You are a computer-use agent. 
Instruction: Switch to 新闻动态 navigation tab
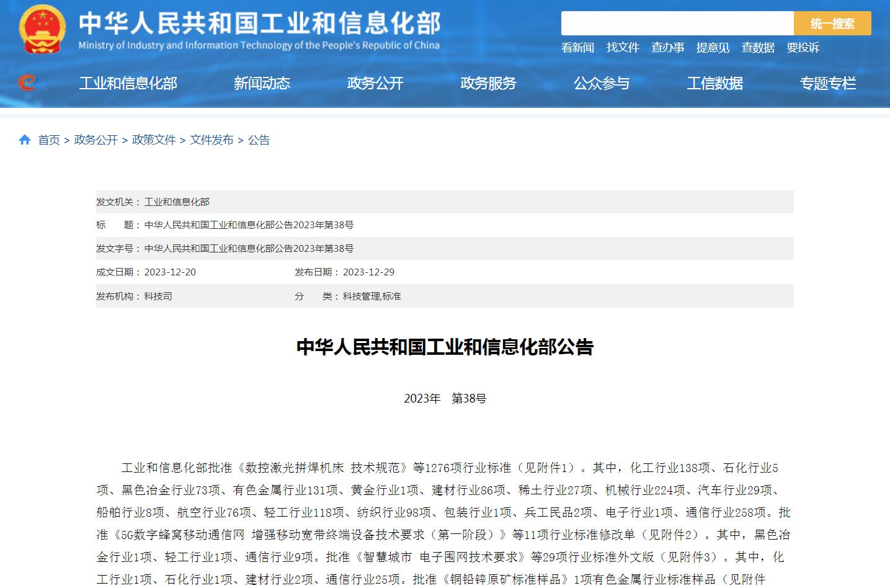(262, 83)
